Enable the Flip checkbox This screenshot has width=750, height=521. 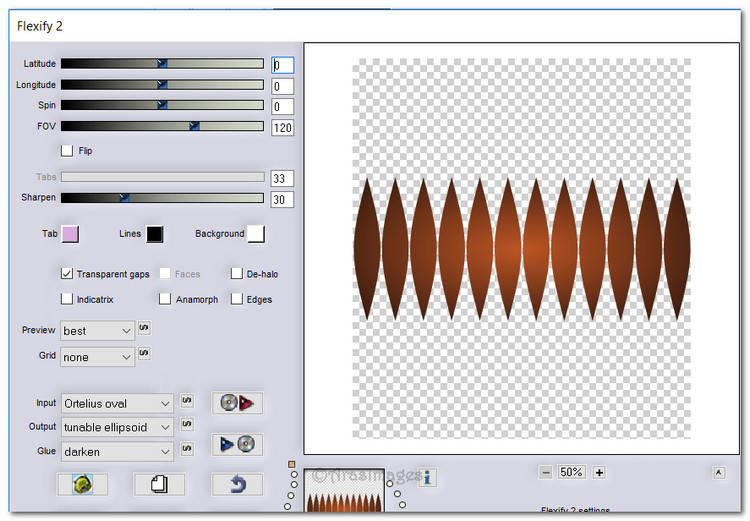(67, 151)
